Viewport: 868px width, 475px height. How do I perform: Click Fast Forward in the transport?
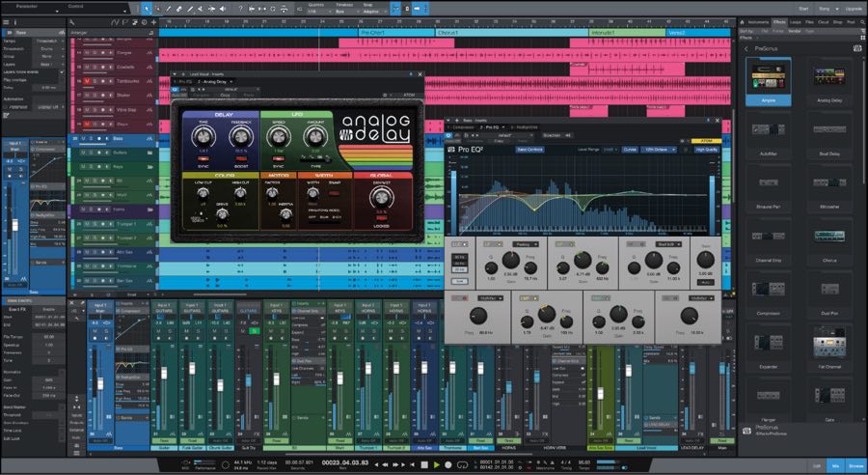coord(397,464)
